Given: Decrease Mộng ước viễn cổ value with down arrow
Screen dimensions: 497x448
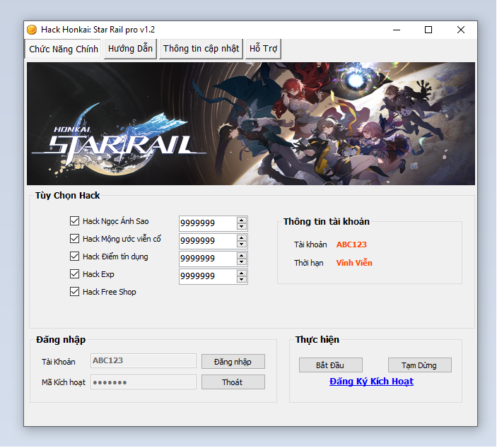Looking at the screenshot, I should (x=242, y=244).
